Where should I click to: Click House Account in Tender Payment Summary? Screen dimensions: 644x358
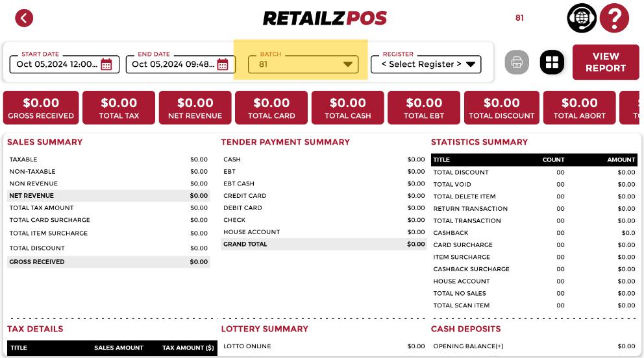324,232
